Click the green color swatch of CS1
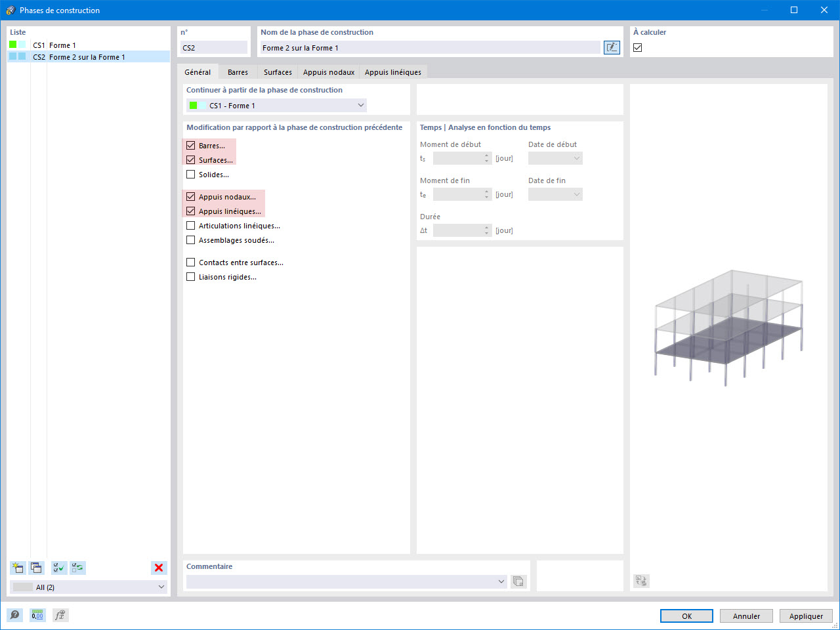 pos(14,45)
